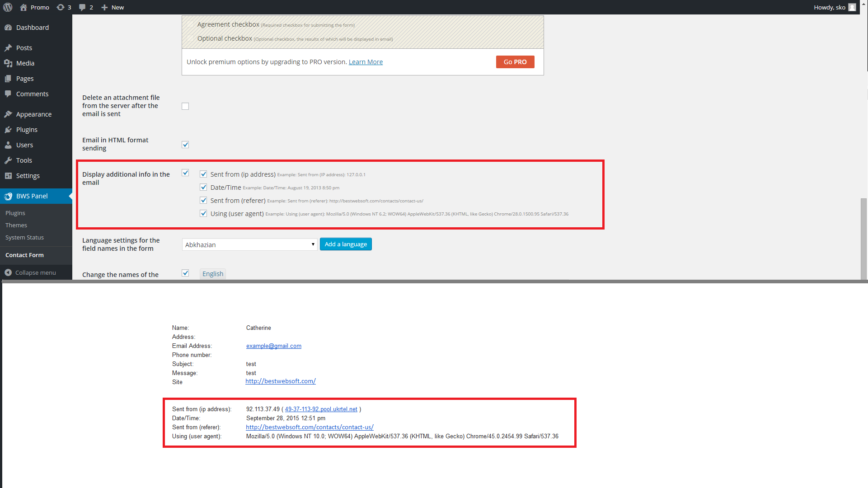Click the Comments speech icon in sidebar
Screen dimensions: 868x488
coord(8,94)
